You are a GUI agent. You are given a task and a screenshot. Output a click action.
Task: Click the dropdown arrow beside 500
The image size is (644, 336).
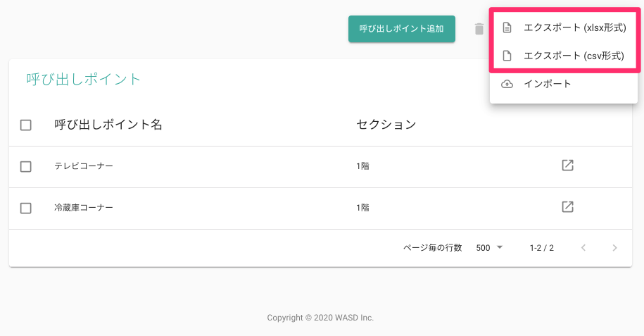[x=500, y=247]
